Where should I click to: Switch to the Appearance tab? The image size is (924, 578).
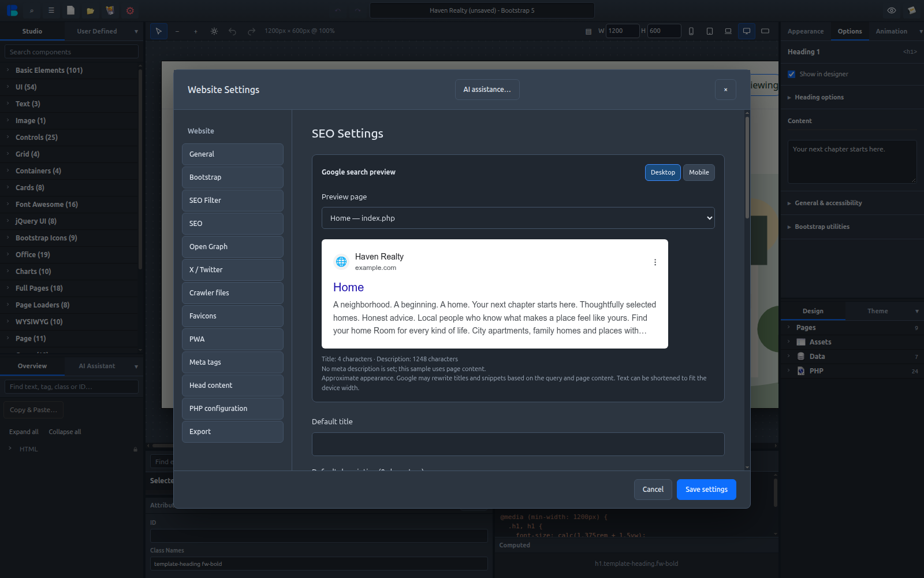806,31
